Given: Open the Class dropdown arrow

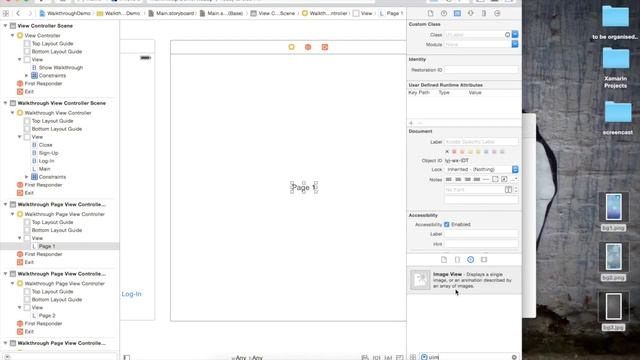Looking at the screenshot, I should pyautogui.click(x=515, y=35).
